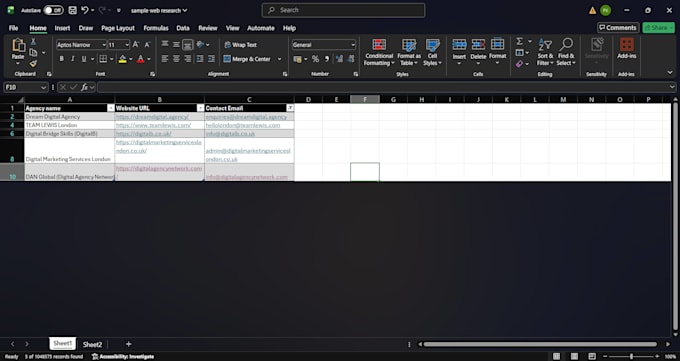Open Cell Styles gallery
The width and height of the screenshot is (680, 361).
point(432,52)
